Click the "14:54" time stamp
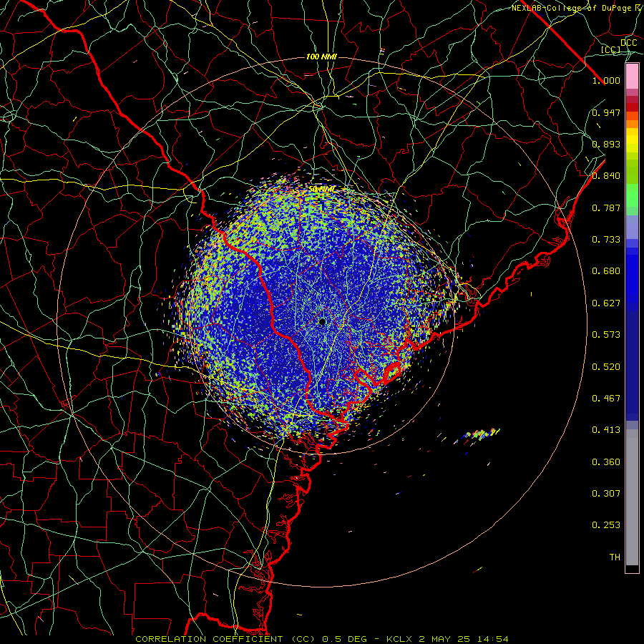The image size is (644, 644). pos(493,639)
